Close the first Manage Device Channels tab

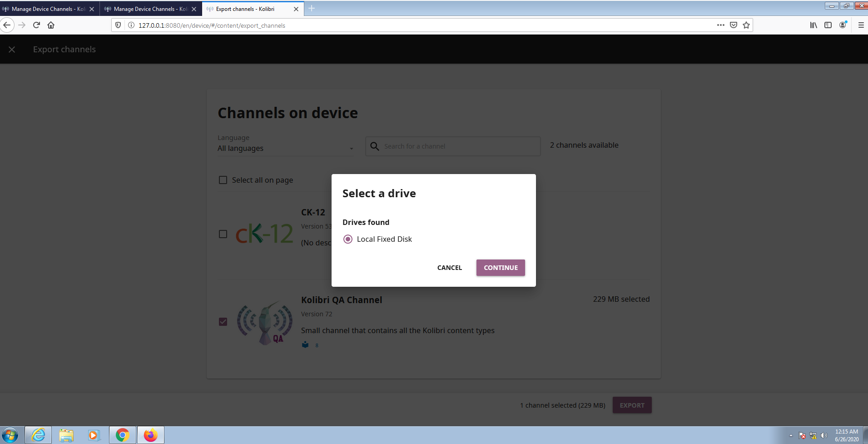click(x=92, y=9)
